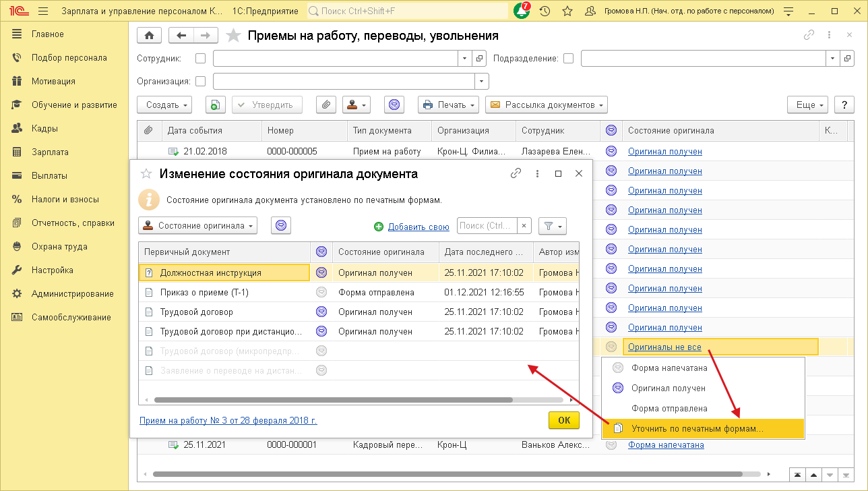
Task: Click the copy link icon in dialog
Action: click(x=516, y=173)
